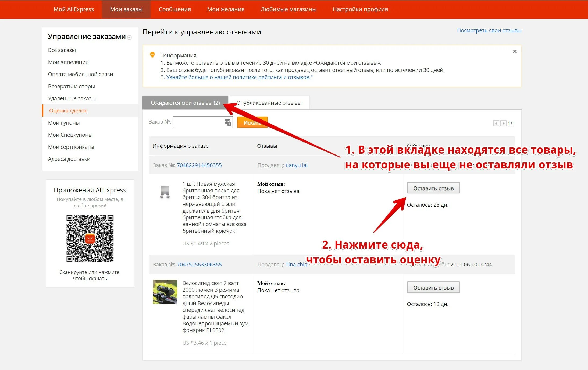Leave review for the 12-days-left order
588x370 pixels.
click(x=433, y=287)
